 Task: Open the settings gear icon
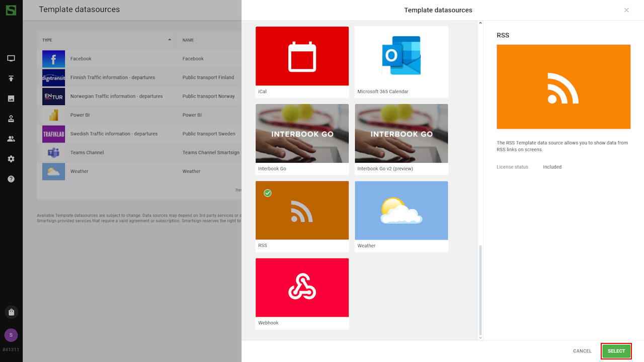tap(11, 159)
